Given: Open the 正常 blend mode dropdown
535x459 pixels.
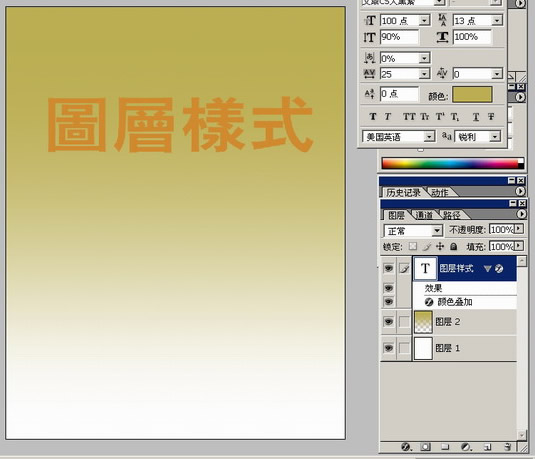Looking at the screenshot, I should tap(437, 231).
